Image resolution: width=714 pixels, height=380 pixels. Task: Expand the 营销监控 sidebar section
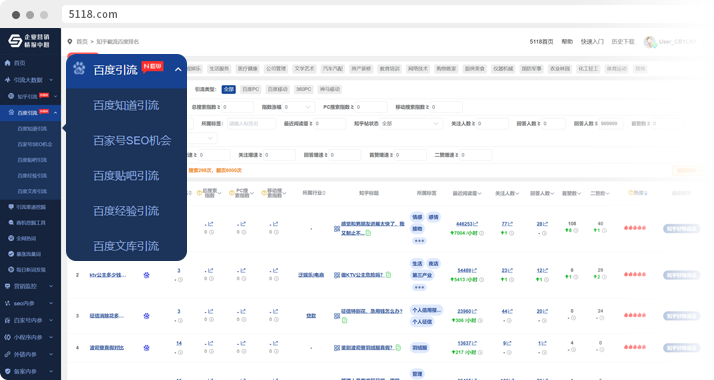tap(51, 286)
